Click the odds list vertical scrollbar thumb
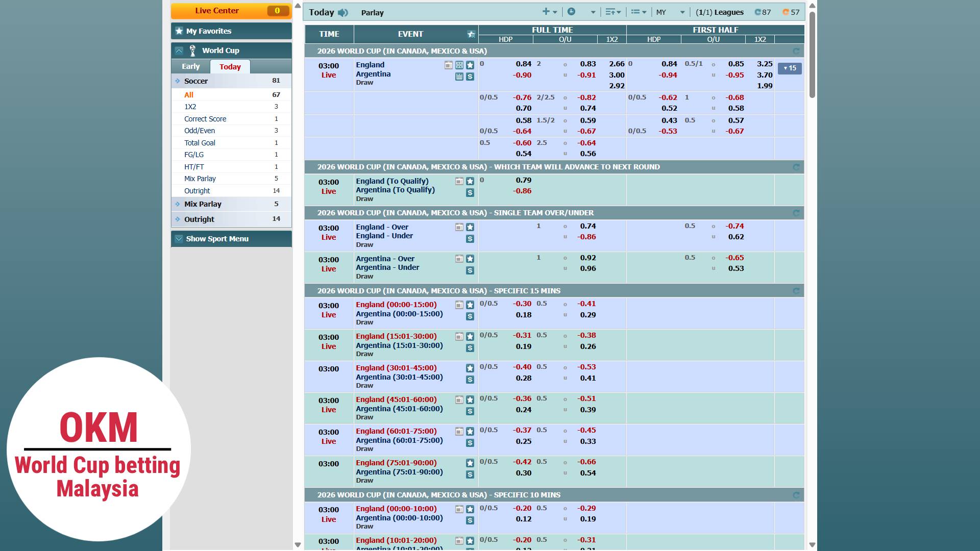 coord(812,54)
